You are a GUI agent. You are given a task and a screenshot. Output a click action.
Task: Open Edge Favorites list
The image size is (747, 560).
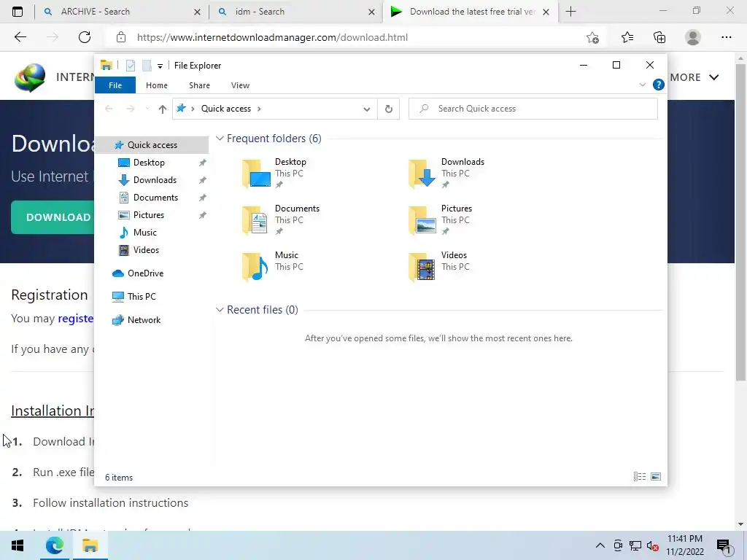tap(627, 37)
